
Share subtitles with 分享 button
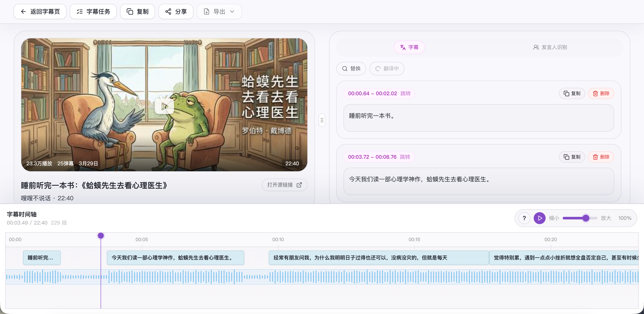[176, 12]
